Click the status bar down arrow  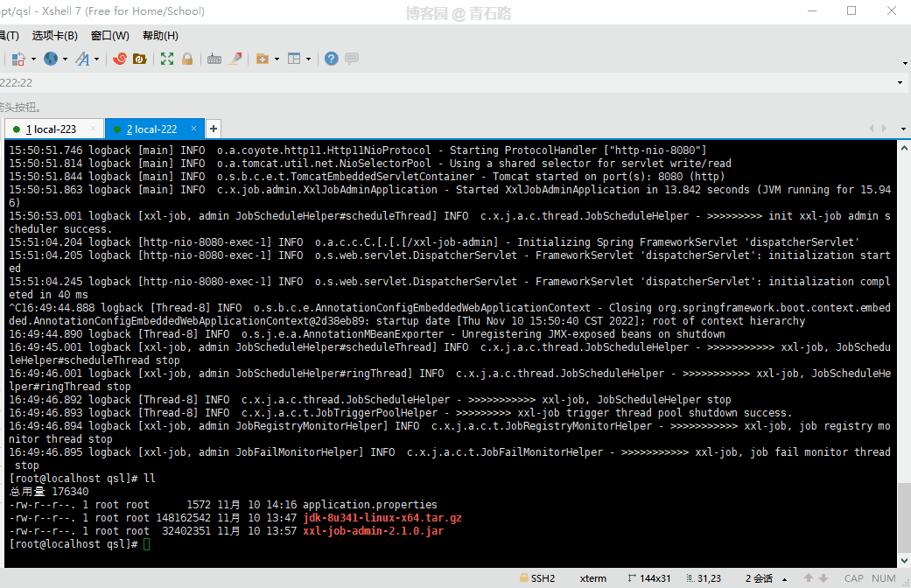coord(823,578)
